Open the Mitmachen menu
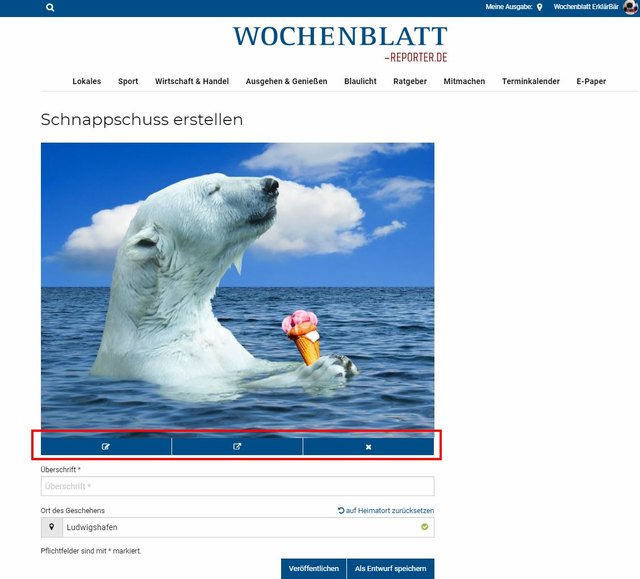The height and width of the screenshot is (579, 640). [464, 81]
